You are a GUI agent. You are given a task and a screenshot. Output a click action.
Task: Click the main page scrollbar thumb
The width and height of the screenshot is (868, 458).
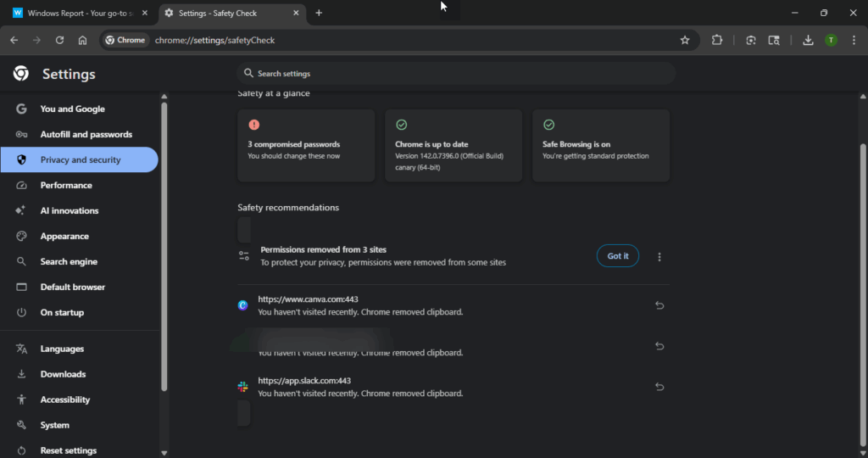[x=863, y=293]
